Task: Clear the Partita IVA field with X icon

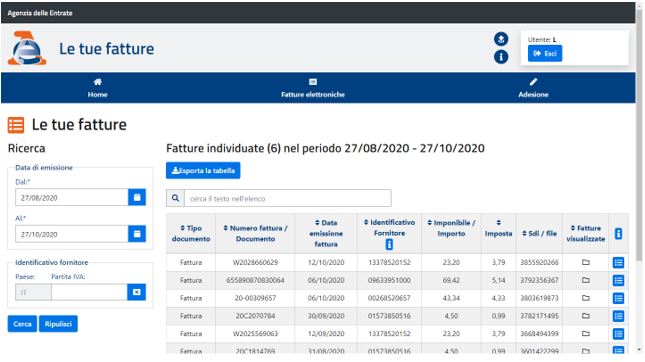Action: pyautogui.click(x=137, y=292)
